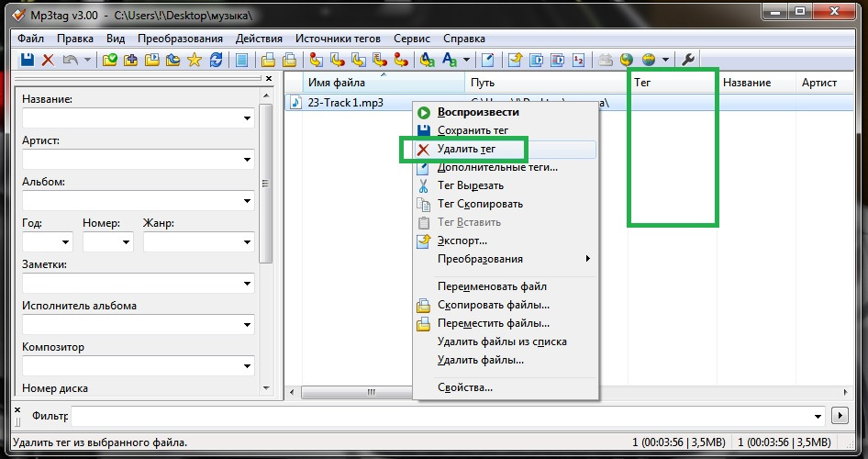The image size is (868, 459).
Task: Open the Номер field dropdown
Action: click(126, 242)
